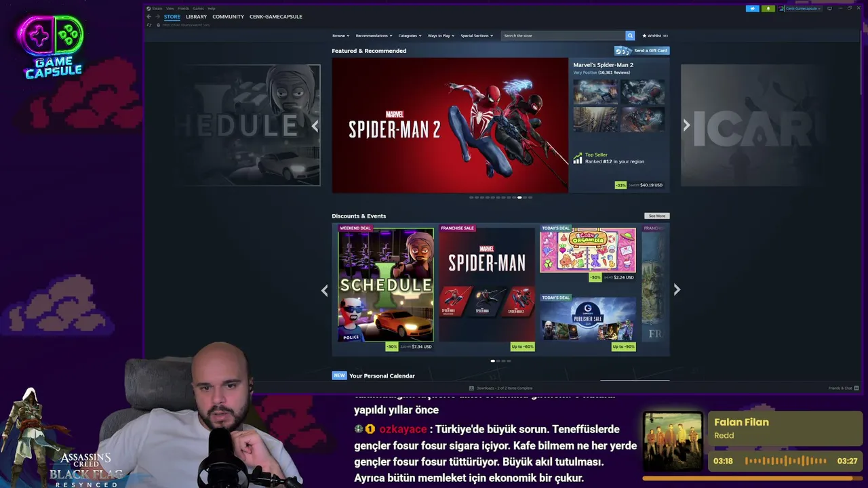Click the Schedule I $7.34 USD price
The image size is (868, 488).
click(x=410, y=346)
